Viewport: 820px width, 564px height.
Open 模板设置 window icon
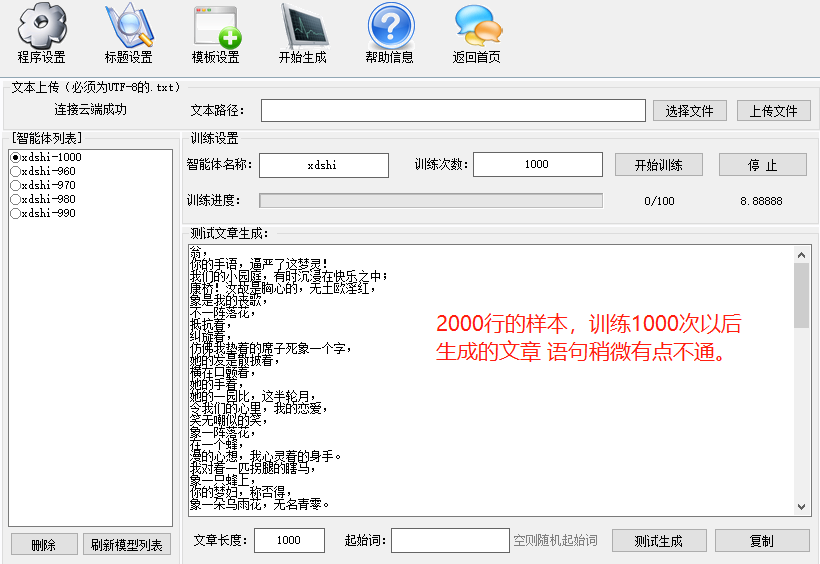click(x=215, y=26)
